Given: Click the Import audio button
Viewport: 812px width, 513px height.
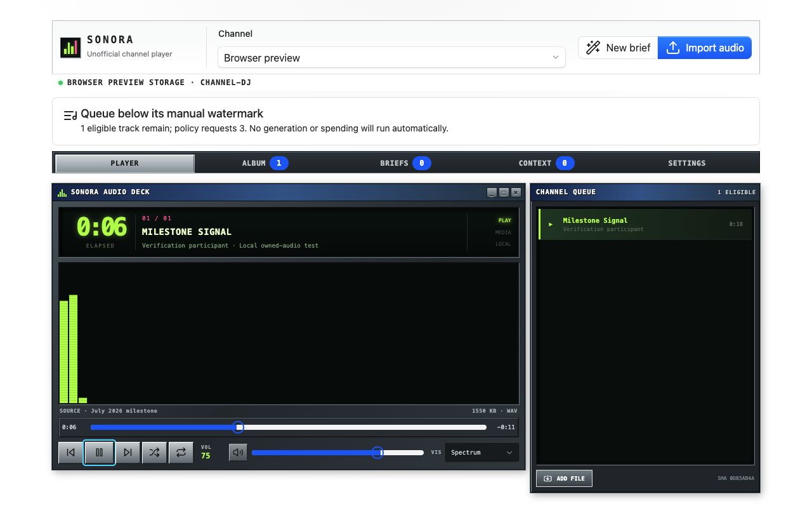Looking at the screenshot, I should pos(705,48).
